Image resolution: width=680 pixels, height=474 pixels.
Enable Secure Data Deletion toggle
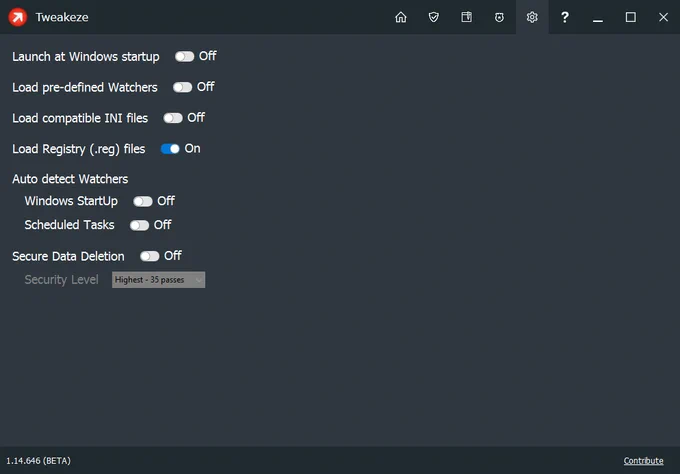(x=150, y=256)
